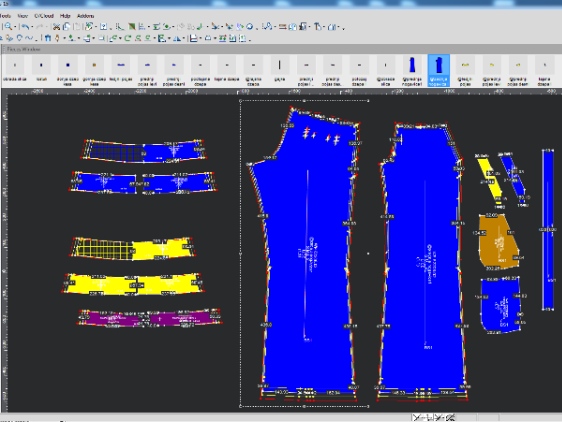Select the highlighted blue trouser leg thumbnail

coord(438,70)
